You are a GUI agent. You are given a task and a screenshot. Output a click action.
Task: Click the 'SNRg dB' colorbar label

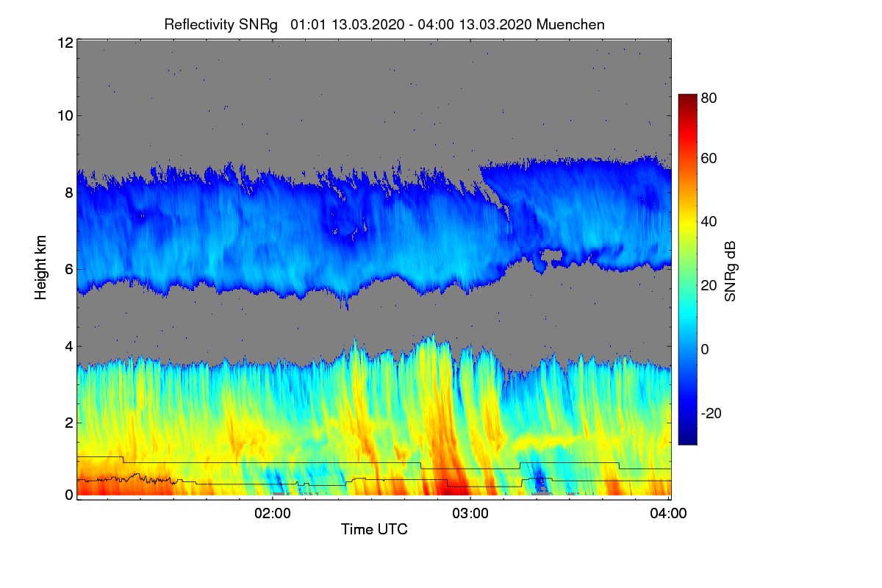[731, 271]
